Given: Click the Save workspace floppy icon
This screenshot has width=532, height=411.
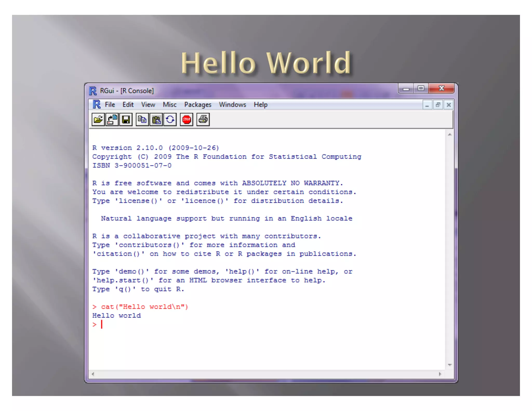Looking at the screenshot, I should pyautogui.click(x=126, y=120).
